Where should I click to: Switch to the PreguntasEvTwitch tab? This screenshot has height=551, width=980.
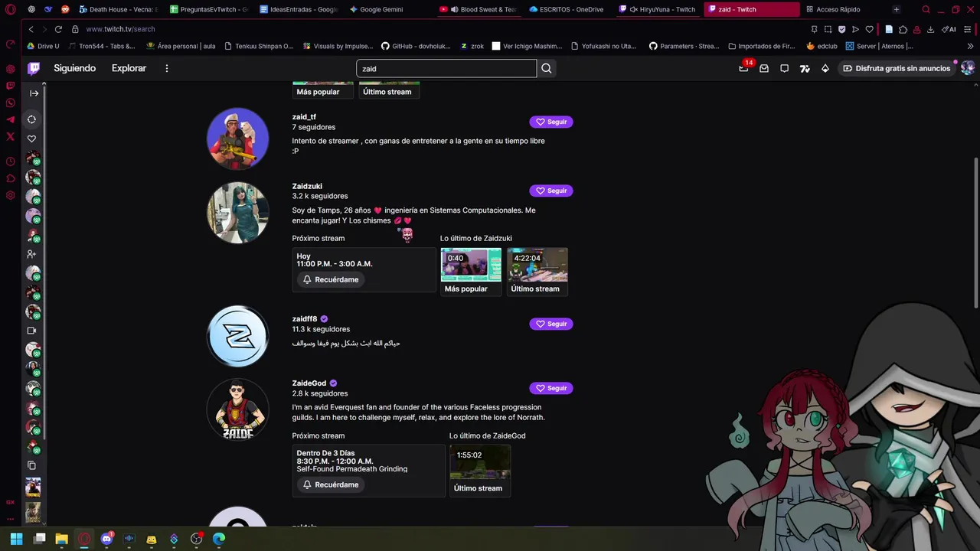(x=209, y=9)
